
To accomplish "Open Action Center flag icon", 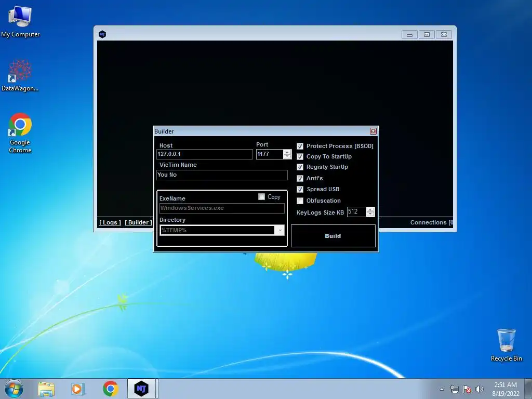I will point(467,389).
